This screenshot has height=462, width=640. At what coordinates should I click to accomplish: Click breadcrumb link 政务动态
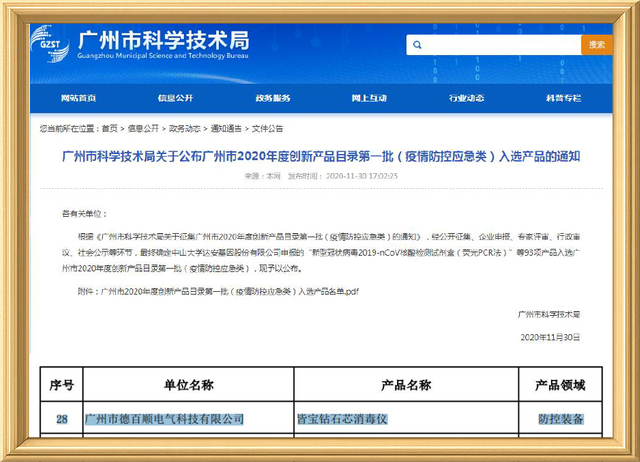pyautogui.click(x=184, y=129)
